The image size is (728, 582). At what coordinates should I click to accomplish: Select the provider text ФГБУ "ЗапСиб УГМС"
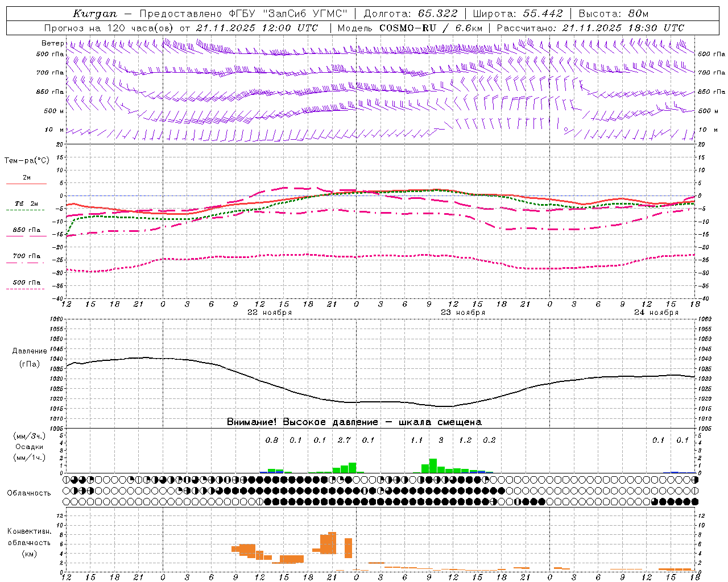coord(289,14)
